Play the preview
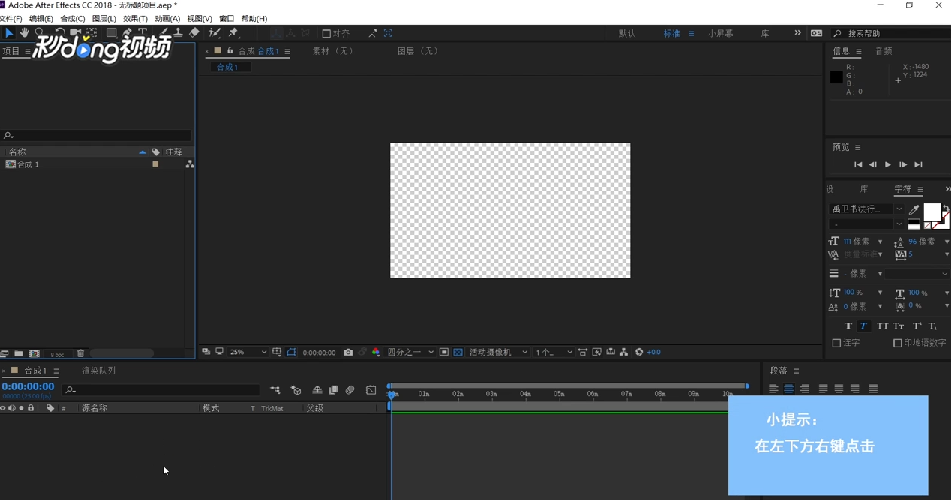Screen dimensions: 951x500 click(x=888, y=164)
